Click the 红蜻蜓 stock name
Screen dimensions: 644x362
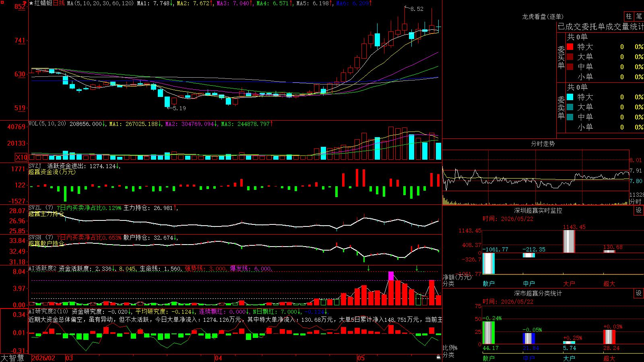tap(43, 3)
